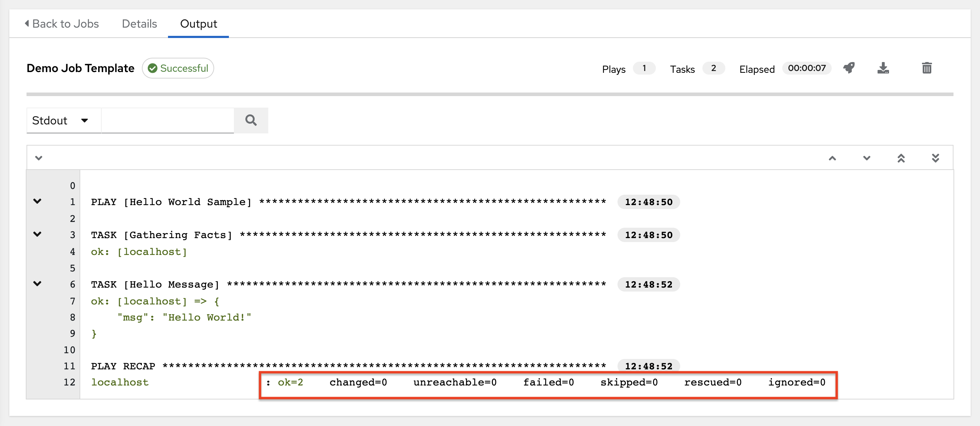Switch to the Details tab
Screen dimensions: 980x426
coord(139,24)
